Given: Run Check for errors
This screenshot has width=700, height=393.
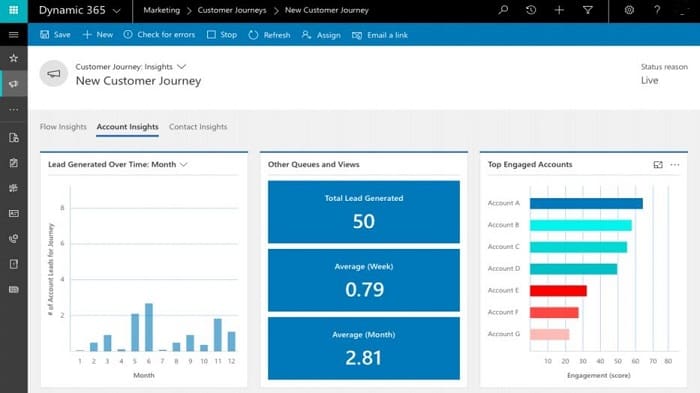Looking at the screenshot, I should 159,34.
